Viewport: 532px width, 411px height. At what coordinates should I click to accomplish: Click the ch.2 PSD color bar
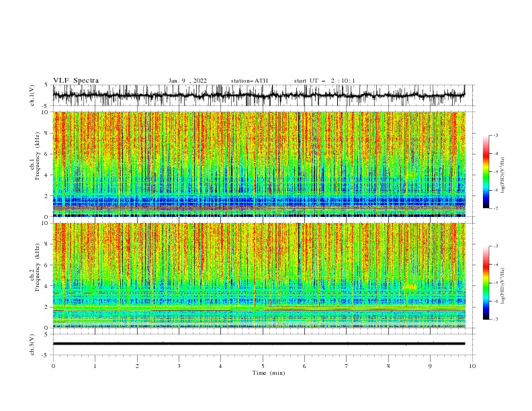[486, 283]
